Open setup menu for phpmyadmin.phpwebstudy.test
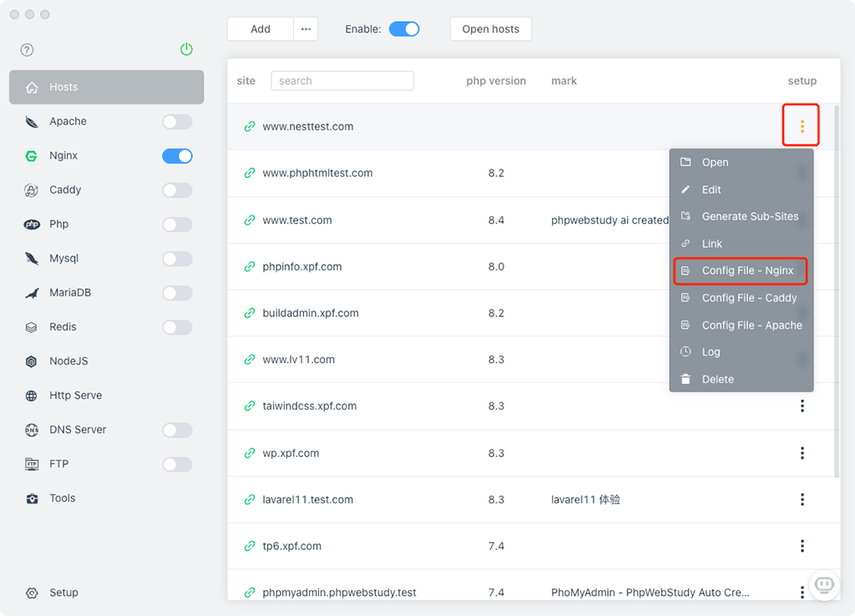The width and height of the screenshot is (855, 616). click(802, 592)
